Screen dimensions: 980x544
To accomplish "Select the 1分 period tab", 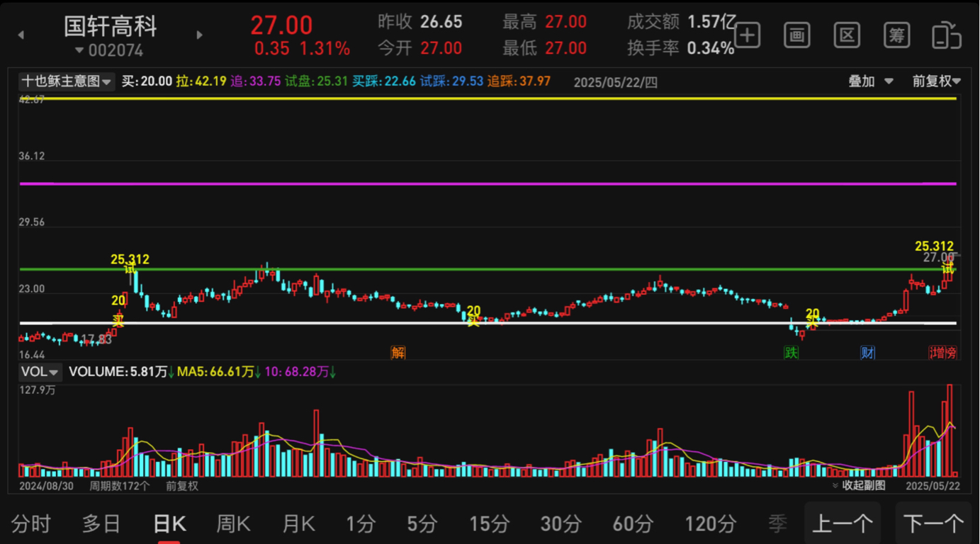I will tap(361, 524).
